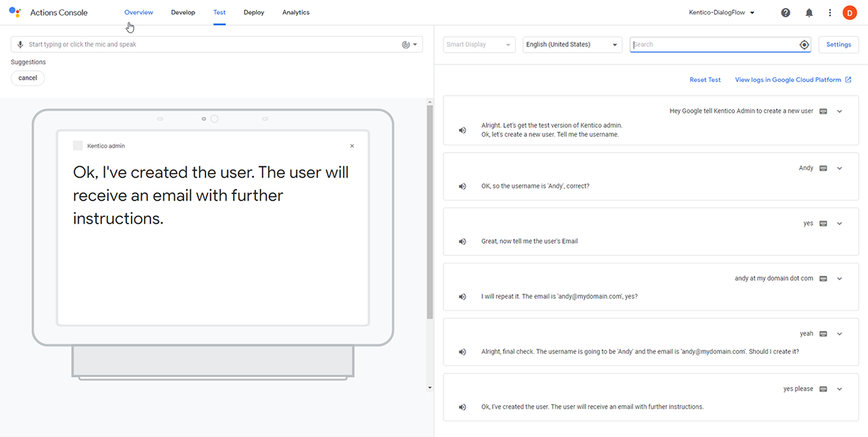Click query text 'Hey Google tell Kentico Admin to create a new user'
This screenshot has width=868, height=437.
pos(741,111)
